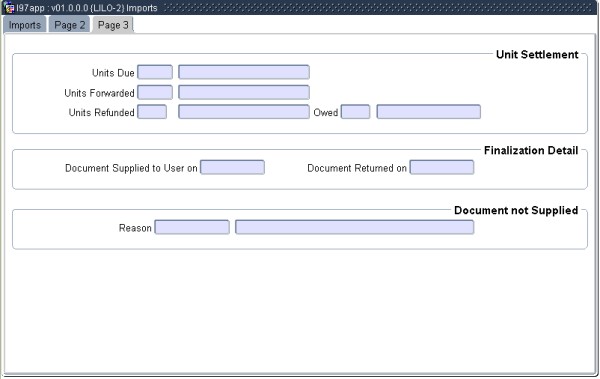Click the Owed description field
The image size is (600, 379).
point(429,112)
